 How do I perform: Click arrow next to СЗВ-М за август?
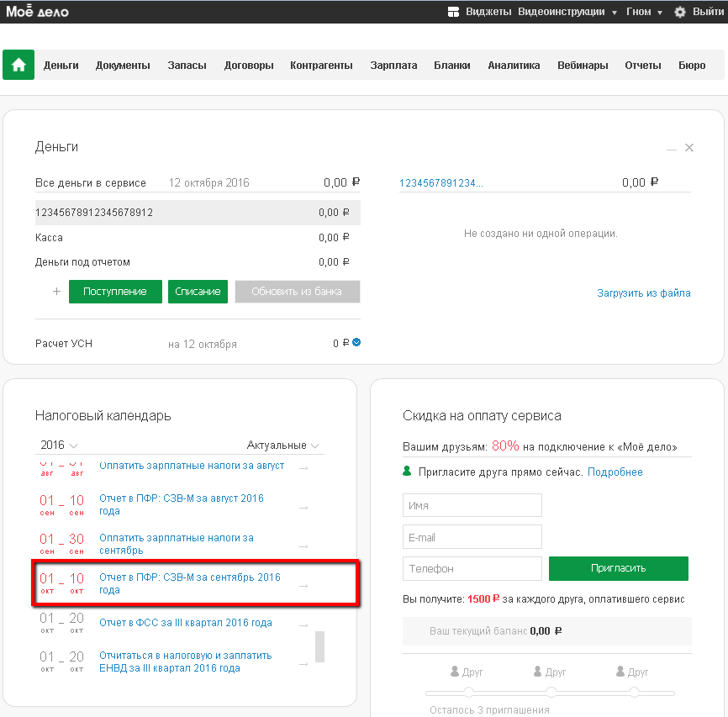coord(303,508)
